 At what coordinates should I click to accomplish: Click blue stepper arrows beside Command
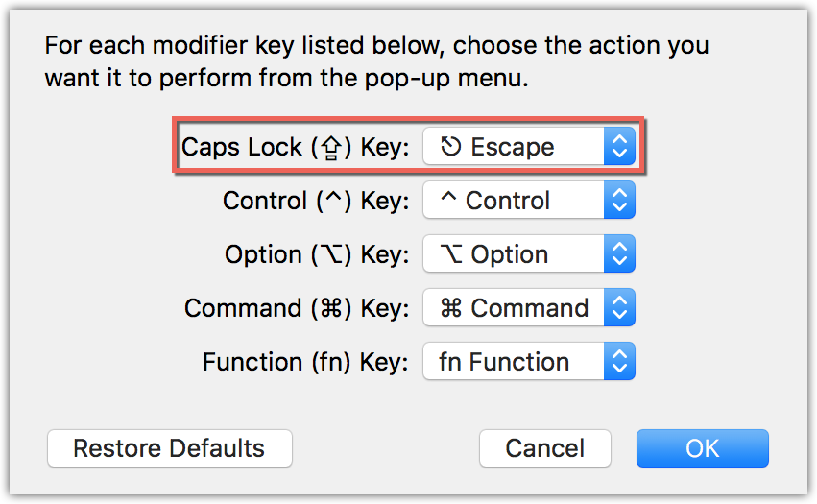tap(619, 307)
